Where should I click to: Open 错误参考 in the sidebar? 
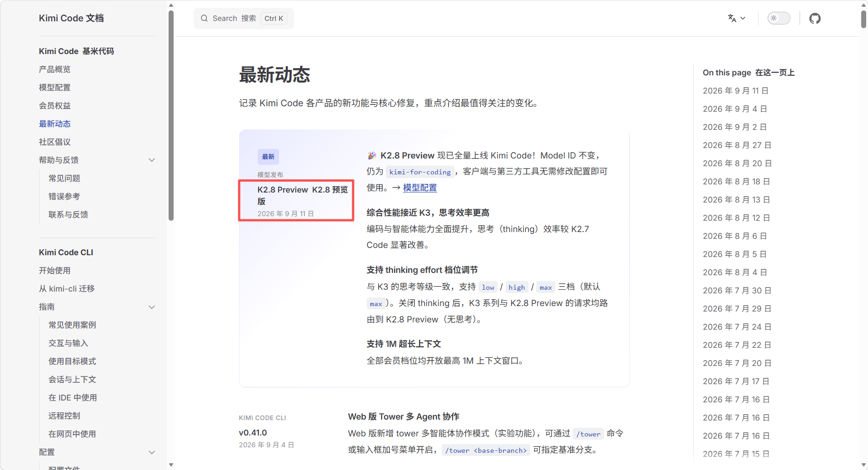click(64, 196)
